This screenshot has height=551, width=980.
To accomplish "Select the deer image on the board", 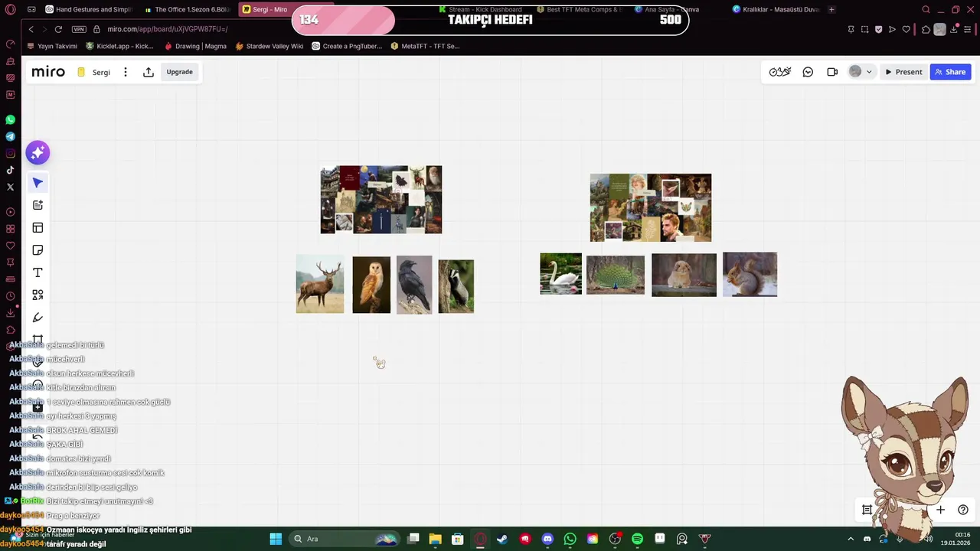I will click(x=320, y=284).
